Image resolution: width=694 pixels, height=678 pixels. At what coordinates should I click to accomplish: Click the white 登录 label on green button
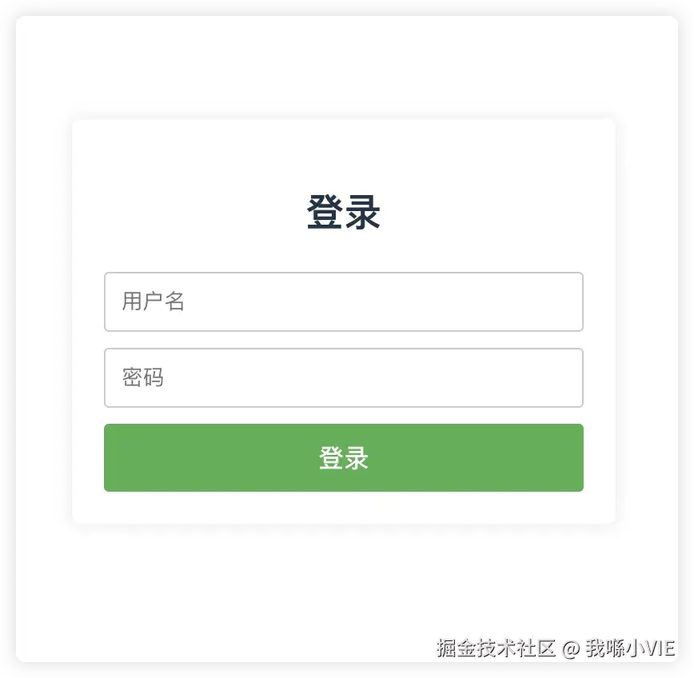click(343, 458)
